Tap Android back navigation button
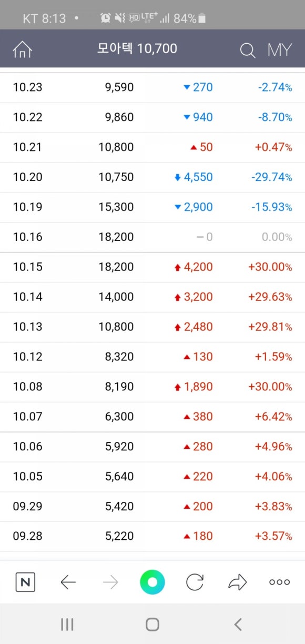The width and height of the screenshot is (305, 644). (238, 625)
